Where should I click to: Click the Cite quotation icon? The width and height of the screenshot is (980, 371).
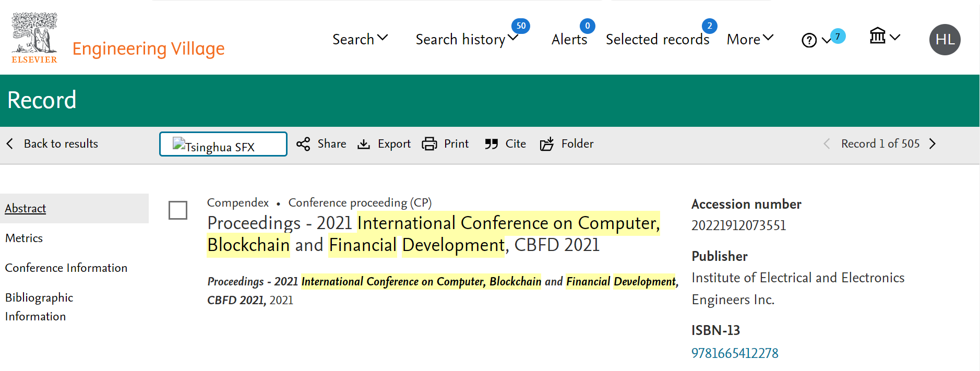click(x=491, y=144)
